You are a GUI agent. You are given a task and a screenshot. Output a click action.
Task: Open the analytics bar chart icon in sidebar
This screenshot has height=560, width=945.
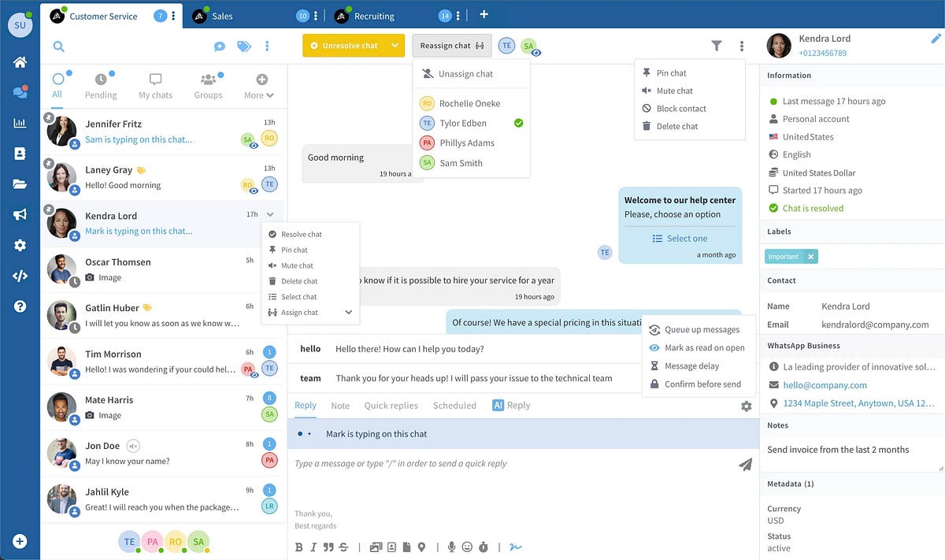(x=20, y=123)
